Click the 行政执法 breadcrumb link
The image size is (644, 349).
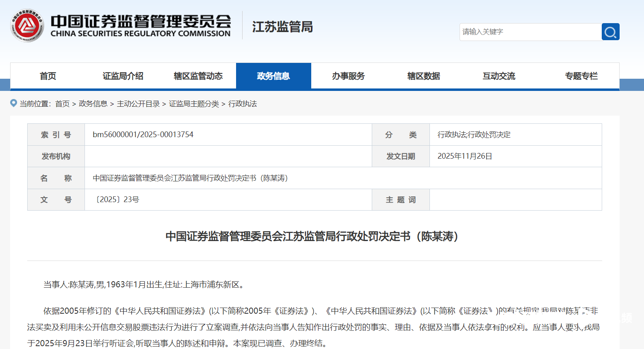tap(243, 104)
